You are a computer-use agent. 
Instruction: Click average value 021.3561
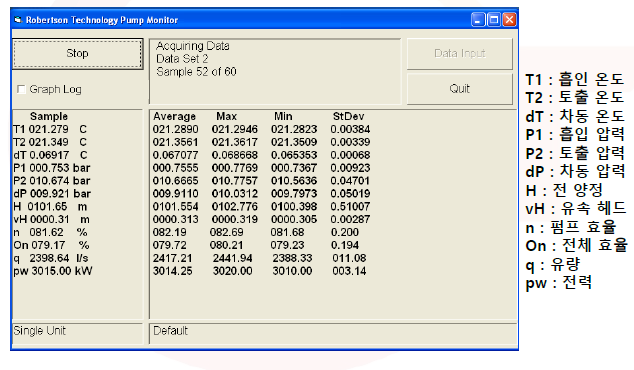175,142
